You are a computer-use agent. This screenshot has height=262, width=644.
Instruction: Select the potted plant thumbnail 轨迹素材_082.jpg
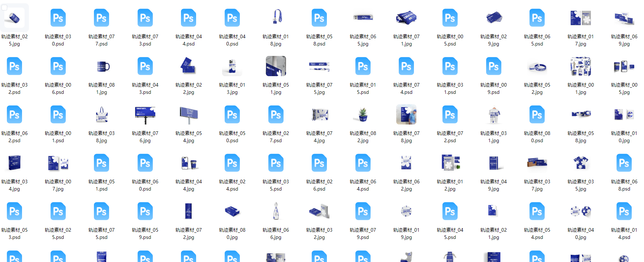363,115
